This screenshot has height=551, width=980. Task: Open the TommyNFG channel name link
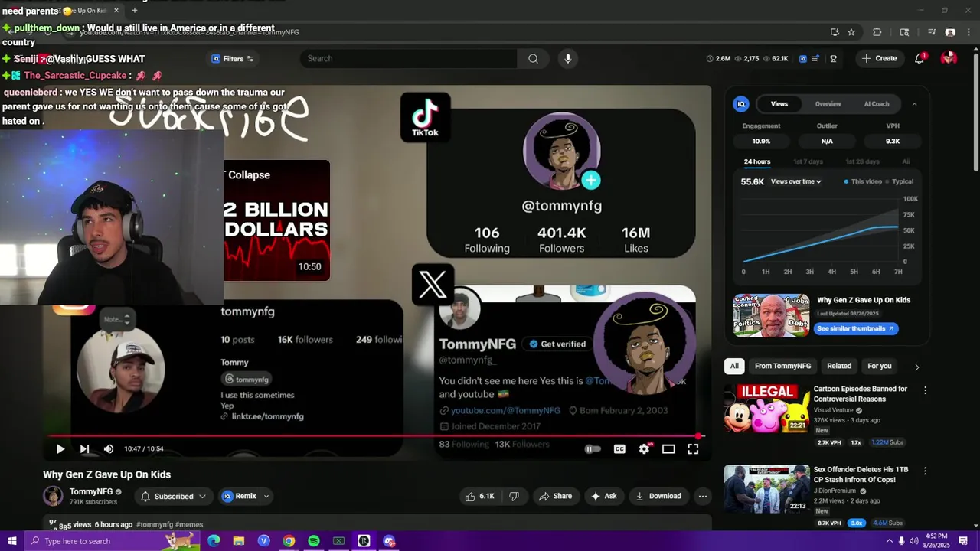click(91, 492)
